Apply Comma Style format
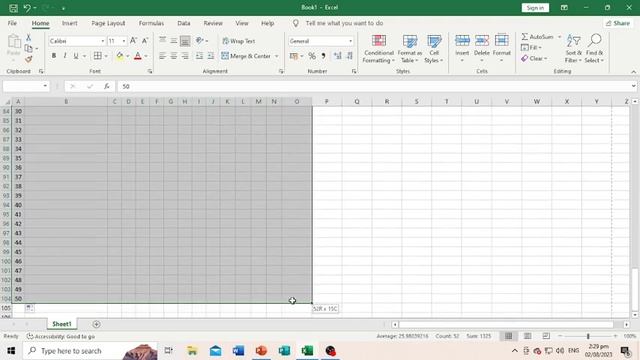Viewport: 640px width, 360px height. (323, 56)
